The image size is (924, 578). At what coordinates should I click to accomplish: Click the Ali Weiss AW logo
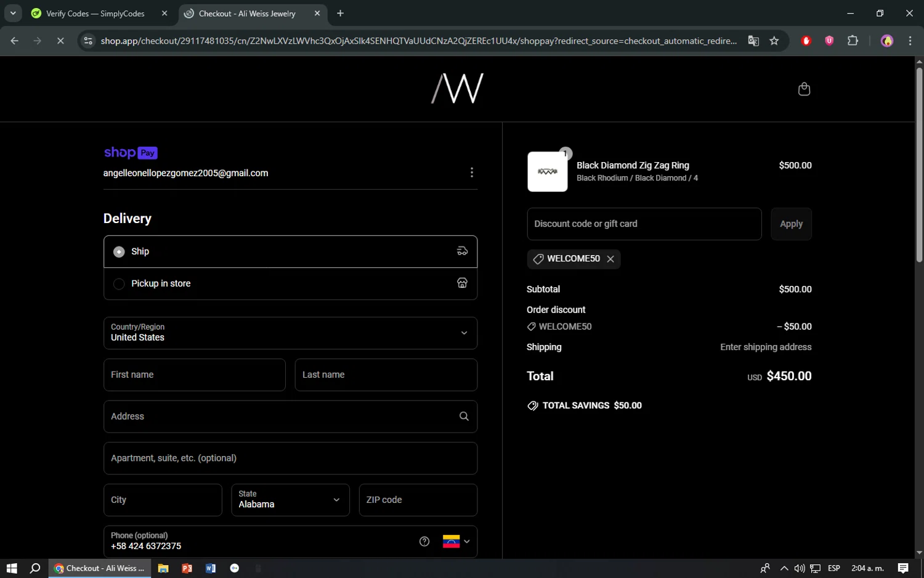click(457, 89)
